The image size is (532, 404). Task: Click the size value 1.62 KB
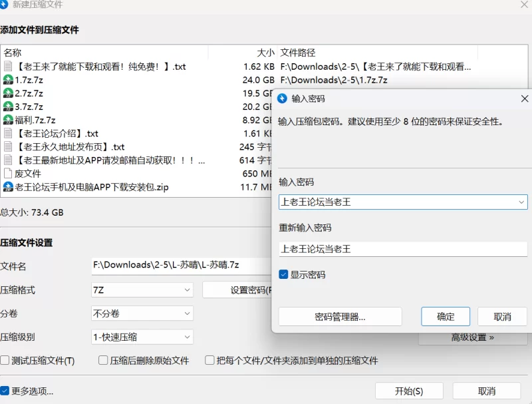(x=259, y=66)
